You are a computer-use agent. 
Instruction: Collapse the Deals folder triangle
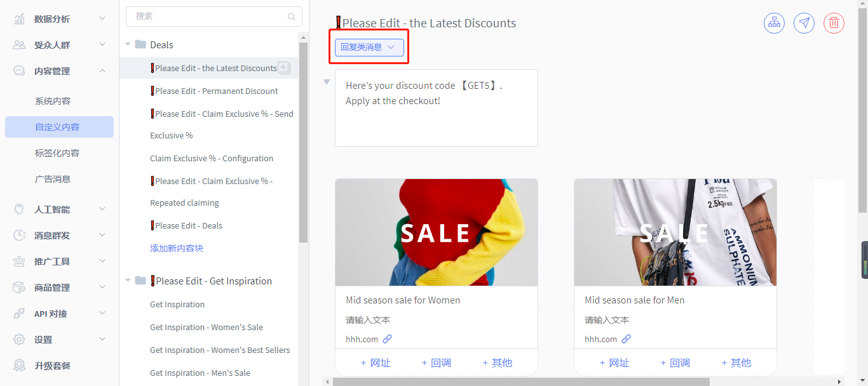click(x=128, y=44)
